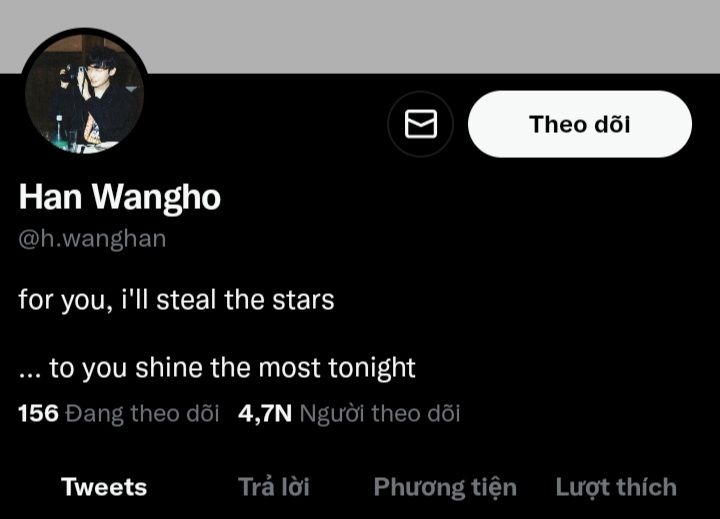
Task: Open the 156 following count
Action: pyautogui.click(x=39, y=413)
